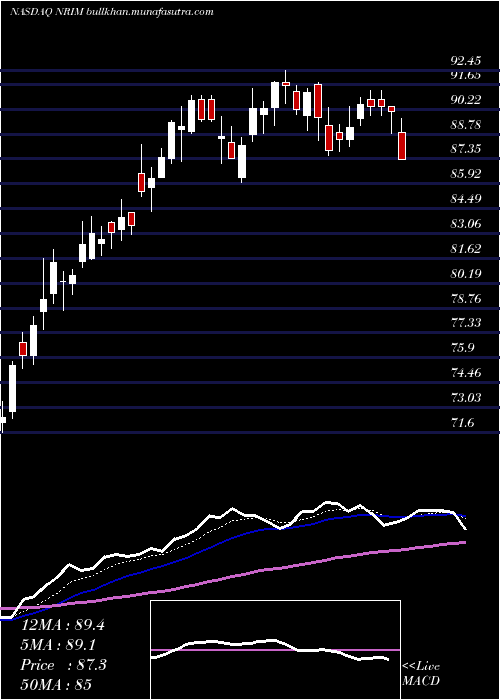Screen dimensions: 500x700
Task: Click the 78.76 price axis label
Action: pos(466,299)
